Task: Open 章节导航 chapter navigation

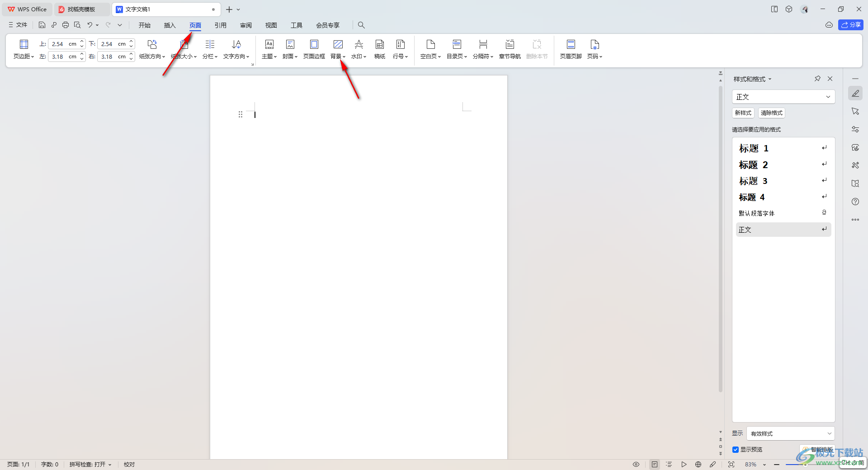Action: tap(509, 49)
